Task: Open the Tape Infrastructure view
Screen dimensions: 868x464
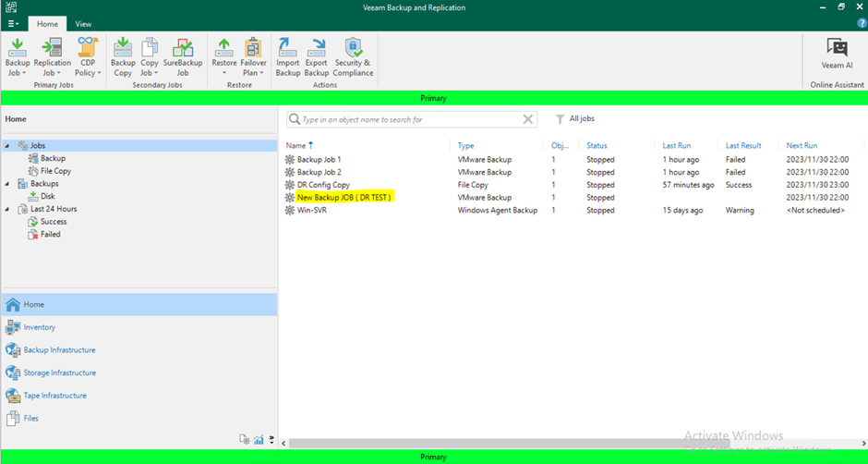Action: [x=139, y=396]
